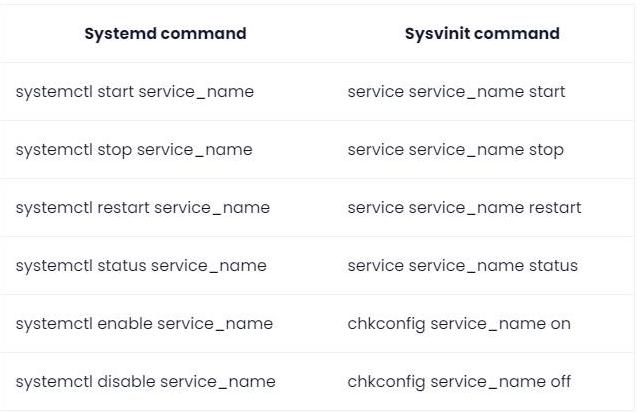
Task: Click the Sysvinit command column header
Action: (482, 34)
